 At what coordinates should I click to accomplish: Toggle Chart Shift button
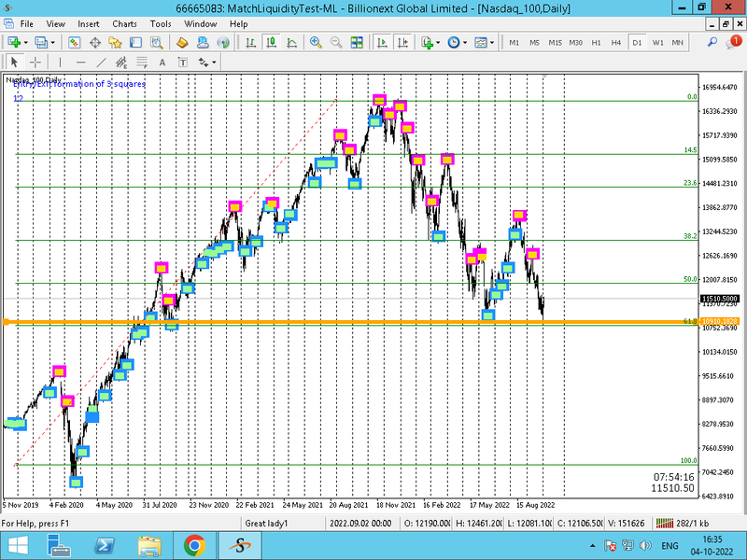click(x=402, y=42)
